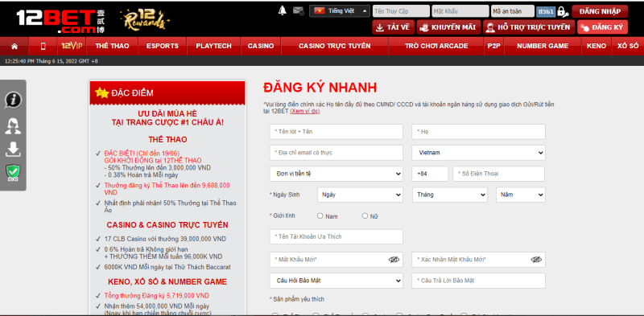
Task: Click the notification bell icon
Action: [283, 11]
